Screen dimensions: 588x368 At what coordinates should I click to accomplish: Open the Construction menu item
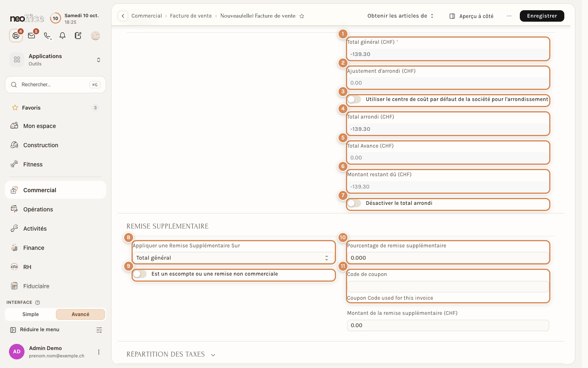point(56,145)
